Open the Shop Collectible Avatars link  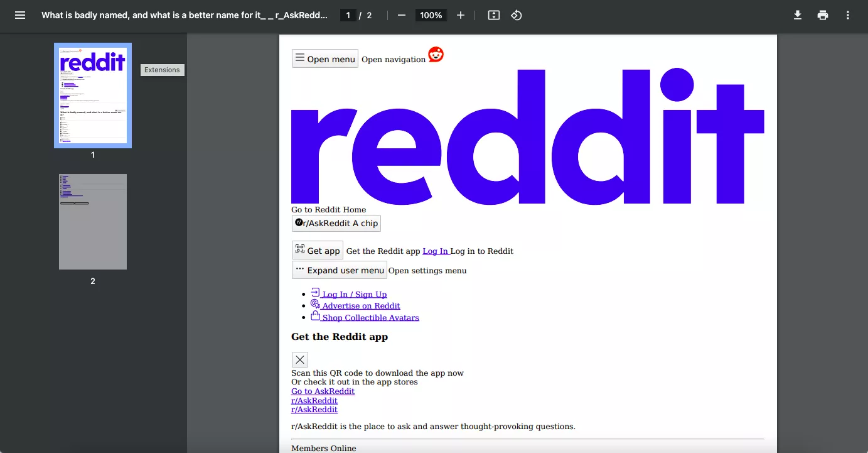[x=365, y=317]
